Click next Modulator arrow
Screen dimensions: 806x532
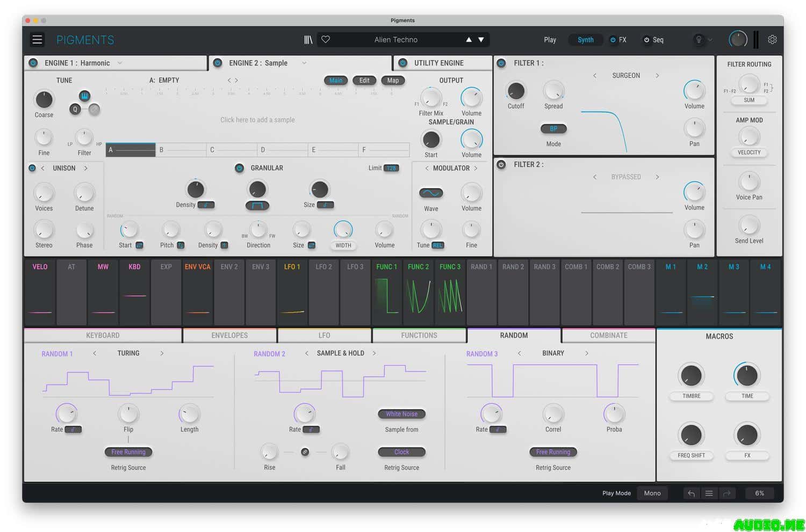coord(476,168)
